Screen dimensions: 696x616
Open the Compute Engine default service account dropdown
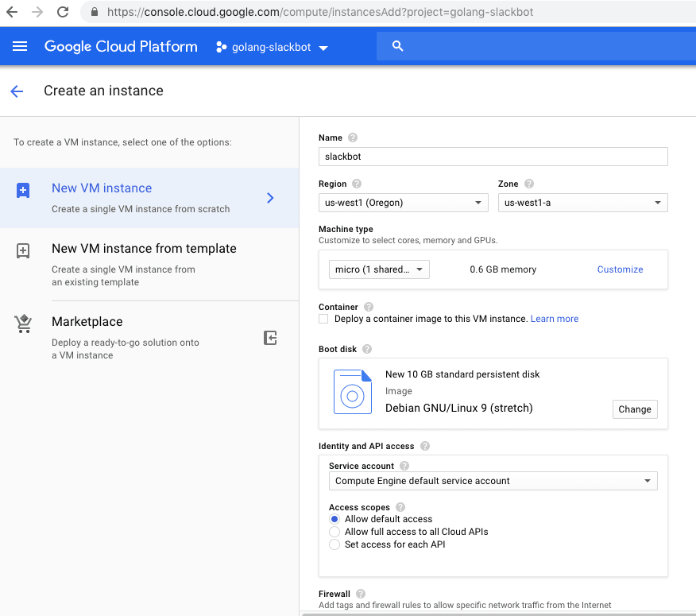(493, 481)
